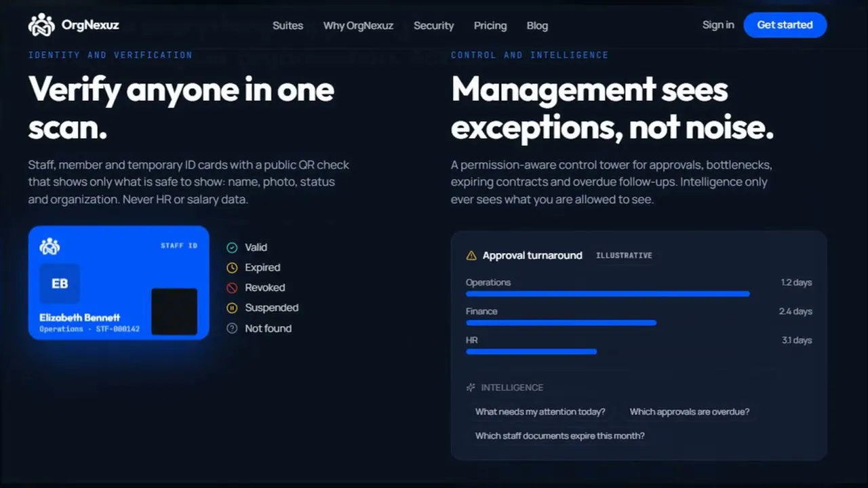This screenshot has width=868, height=488.
Task: Click the '3.1 days' value
Action: click(x=797, y=340)
